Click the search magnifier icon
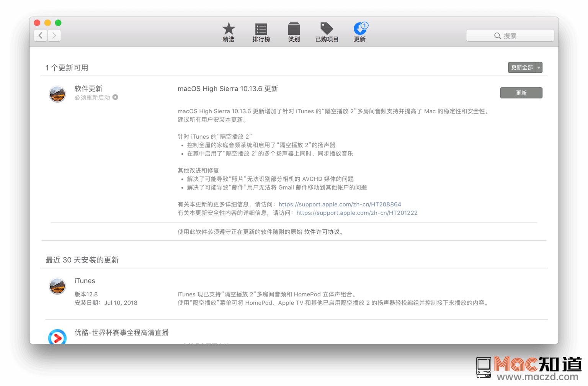 click(x=497, y=35)
